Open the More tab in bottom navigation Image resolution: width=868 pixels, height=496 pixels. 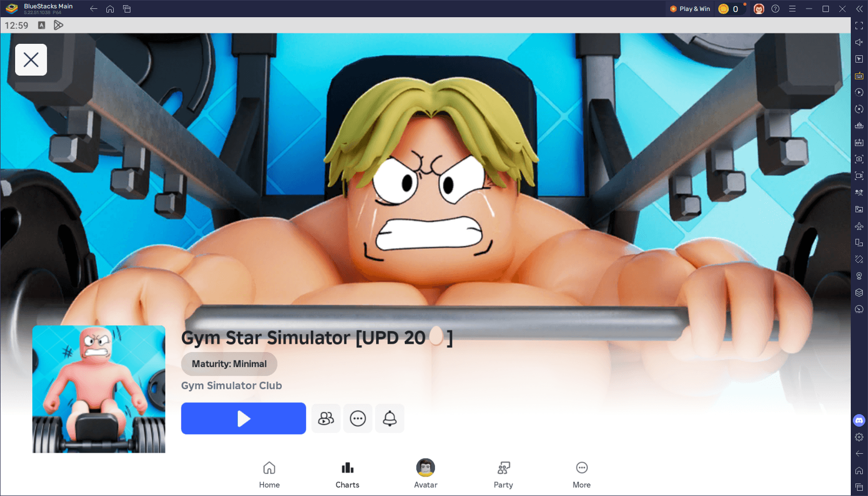click(x=582, y=475)
